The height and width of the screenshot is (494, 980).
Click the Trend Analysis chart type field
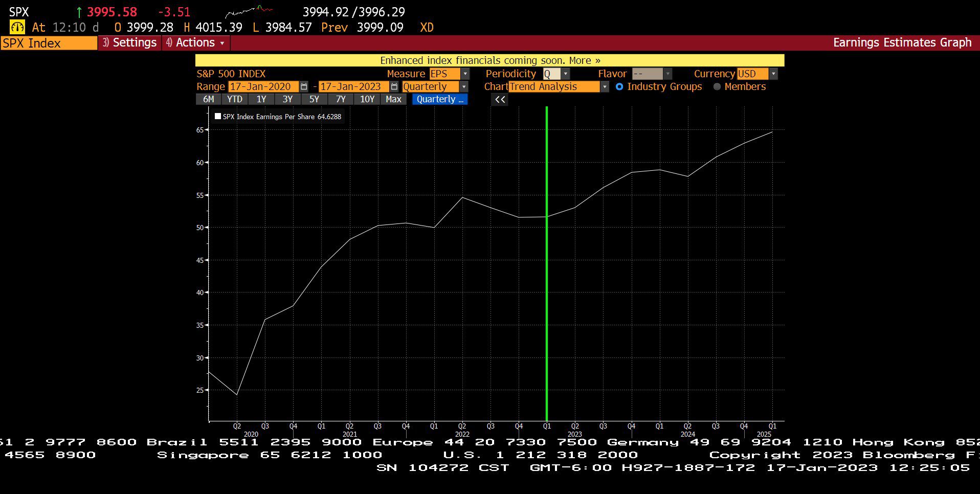(x=554, y=87)
